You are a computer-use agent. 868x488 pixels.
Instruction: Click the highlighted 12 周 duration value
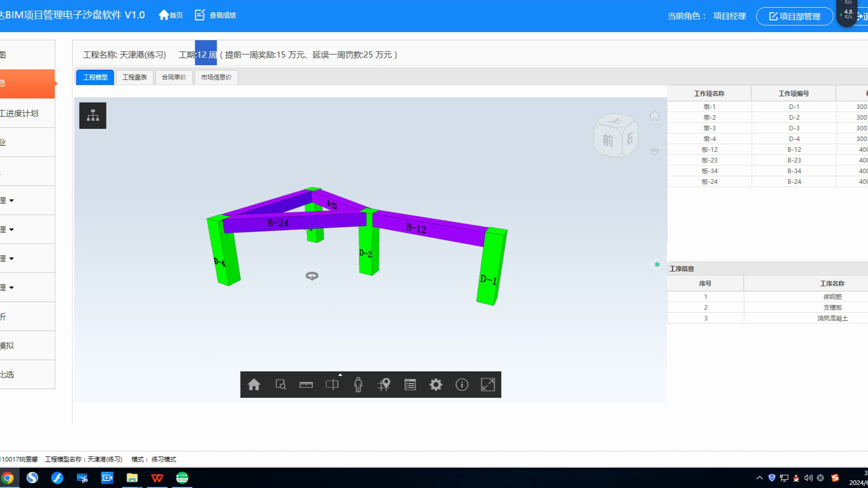[x=206, y=55]
